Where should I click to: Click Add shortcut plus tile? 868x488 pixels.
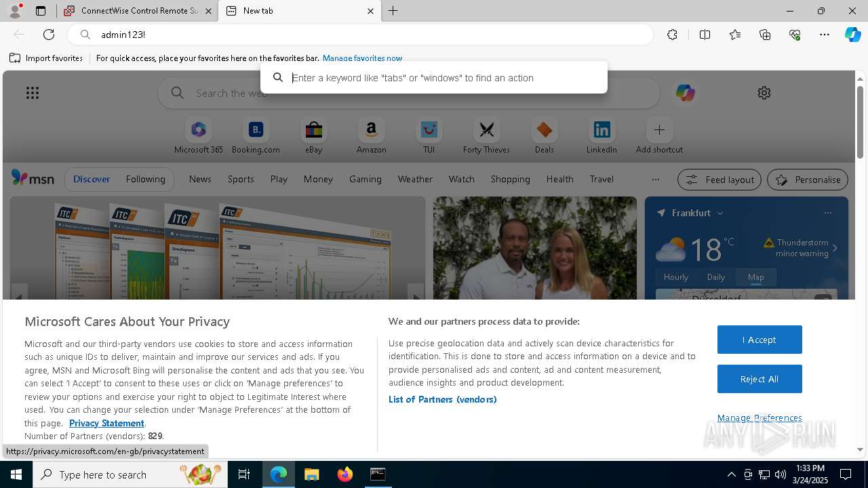click(659, 136)
